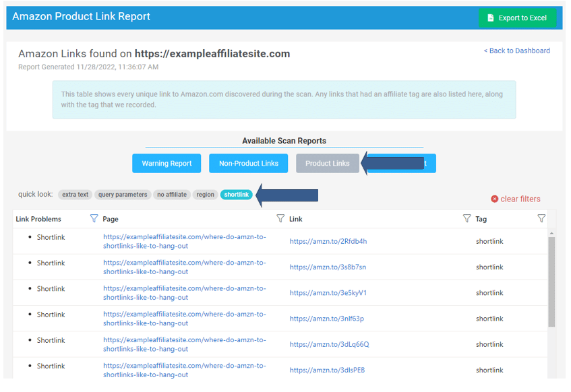Toggle the query parameters quick filter
Viewport: 571px width, 392px height.
coord(123,195)
